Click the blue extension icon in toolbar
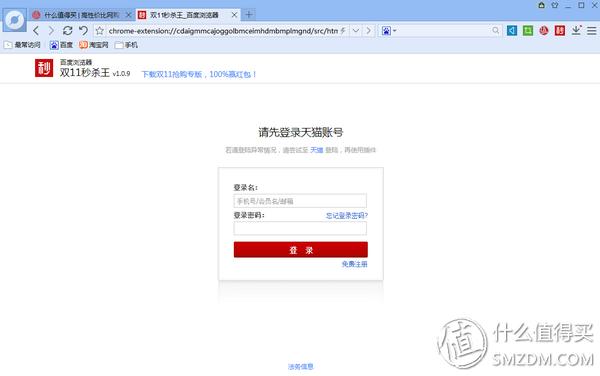Viewport: 600px width, 376px height. 512,31
